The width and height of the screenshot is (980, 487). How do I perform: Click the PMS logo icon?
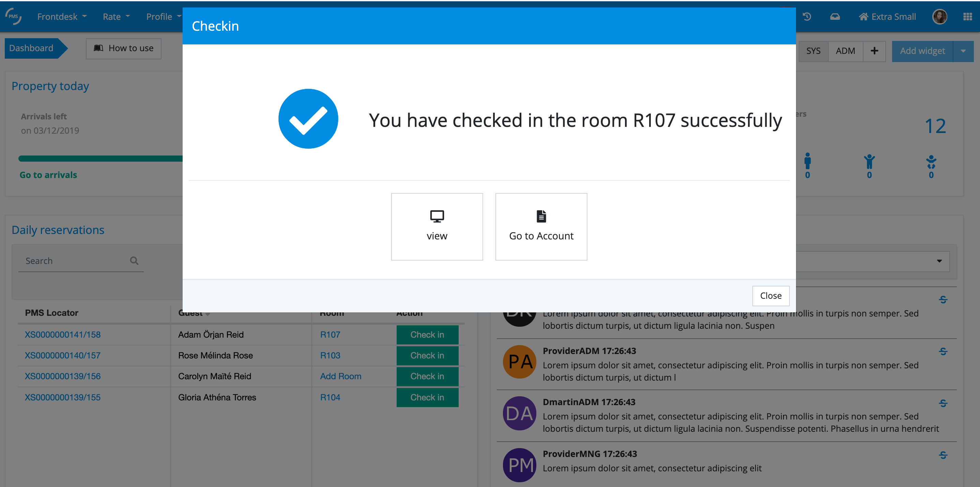[x=14, y=16]
